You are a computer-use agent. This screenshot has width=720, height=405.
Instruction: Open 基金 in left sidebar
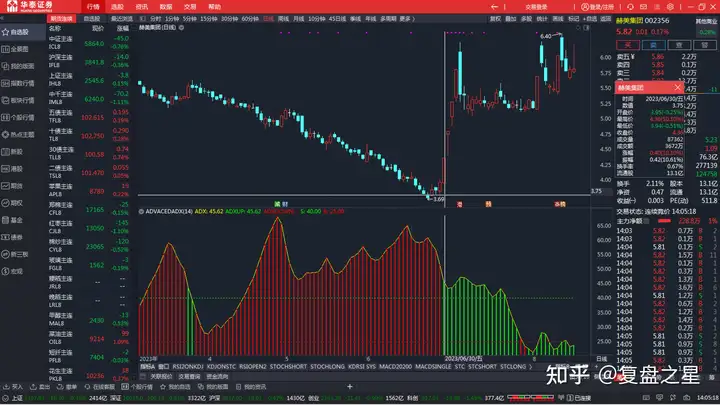[x=12, y=220]
